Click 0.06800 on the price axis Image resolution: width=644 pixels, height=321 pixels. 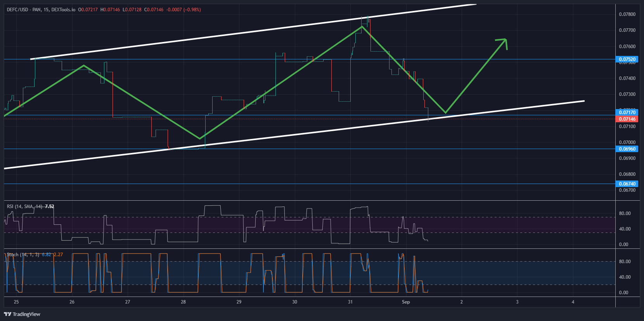pos(627,174)
